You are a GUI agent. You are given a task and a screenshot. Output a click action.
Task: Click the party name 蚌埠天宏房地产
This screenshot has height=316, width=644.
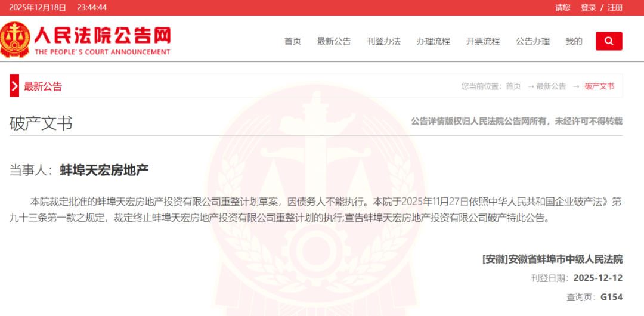point(104,170)
